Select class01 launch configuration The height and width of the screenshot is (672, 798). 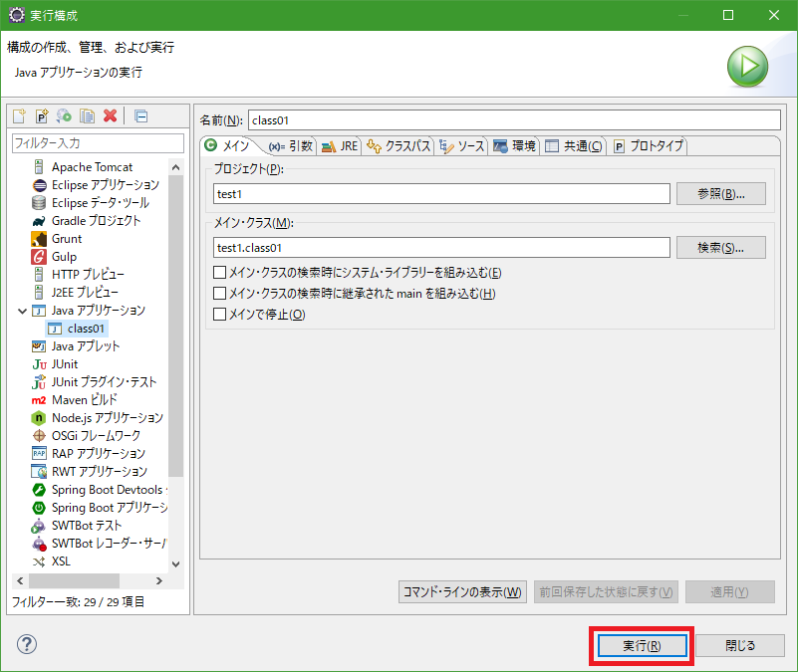coord(86,329)
